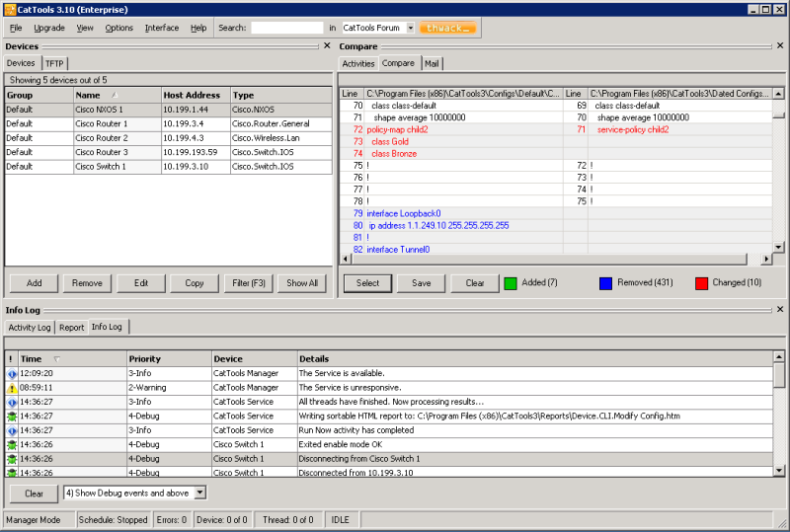
Task: Click the Search input field
Action: point(287,28)
